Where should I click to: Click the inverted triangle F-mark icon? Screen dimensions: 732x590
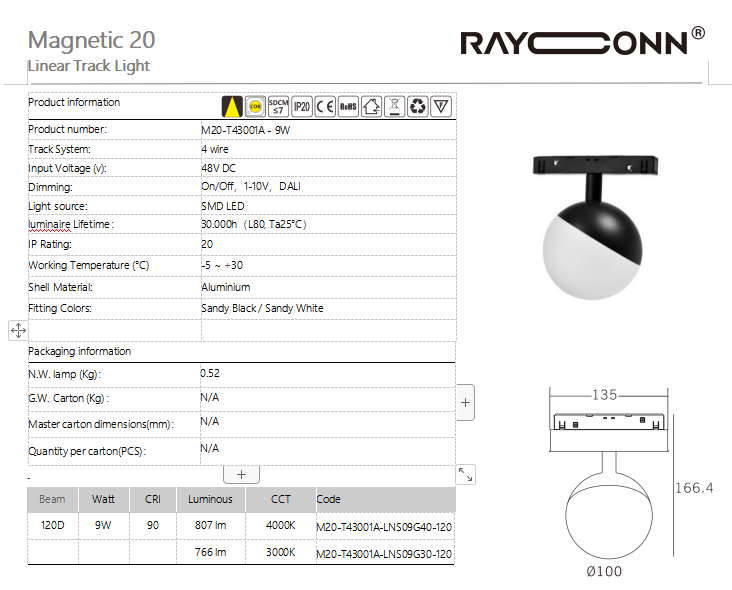point(441,106)
